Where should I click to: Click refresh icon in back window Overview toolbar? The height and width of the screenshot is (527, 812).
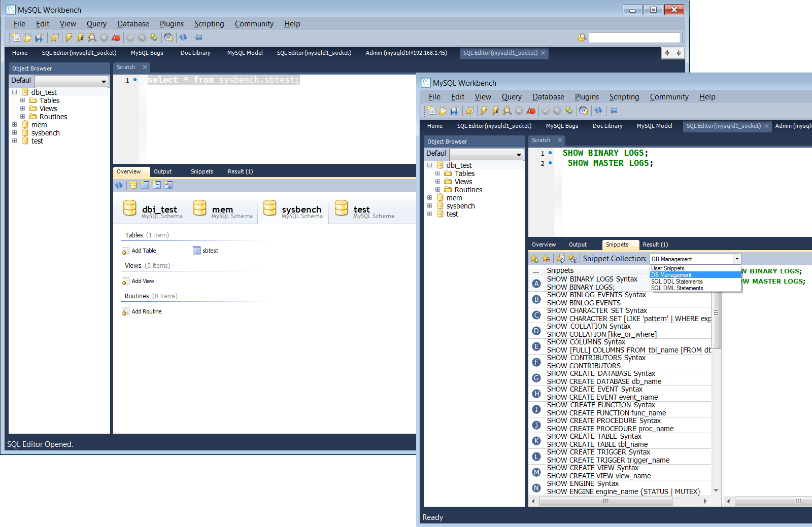coord(119,185)
